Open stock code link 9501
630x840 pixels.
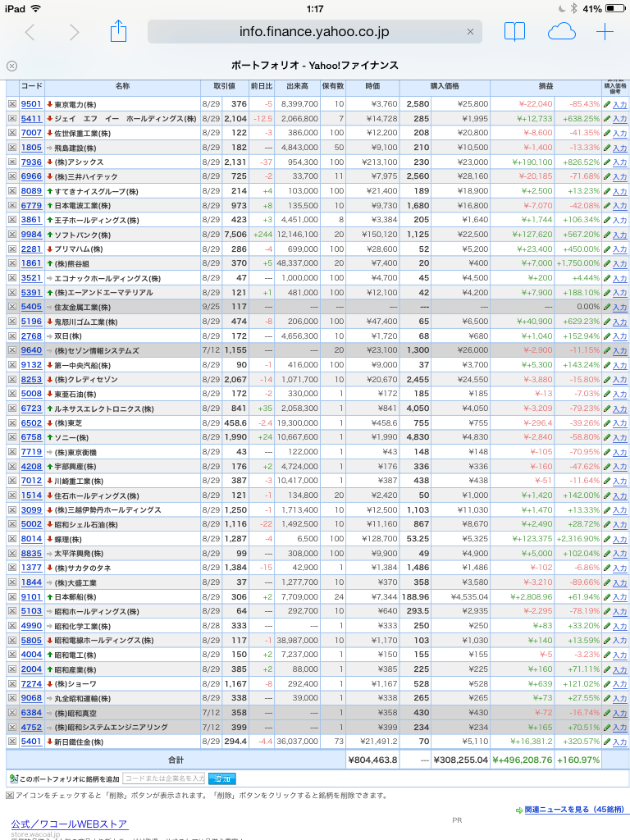pyautogui.click(x=31, y=104)
